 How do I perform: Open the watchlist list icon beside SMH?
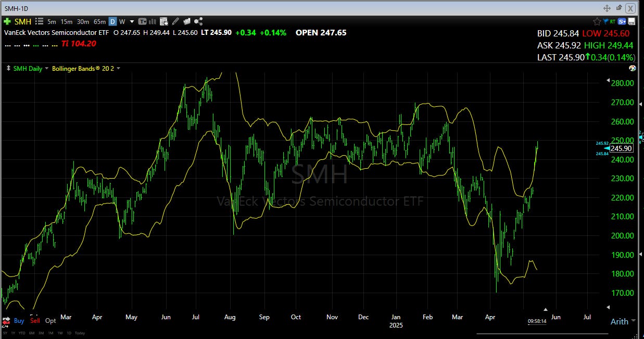pyautogui.click(x=40, y=21)
